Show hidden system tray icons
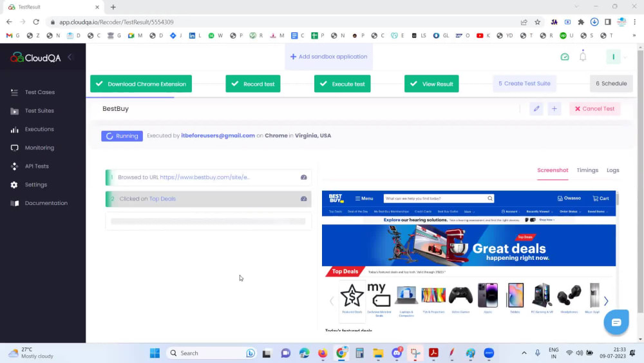This screenshot has height=363, width=644. tap(524, 353)
